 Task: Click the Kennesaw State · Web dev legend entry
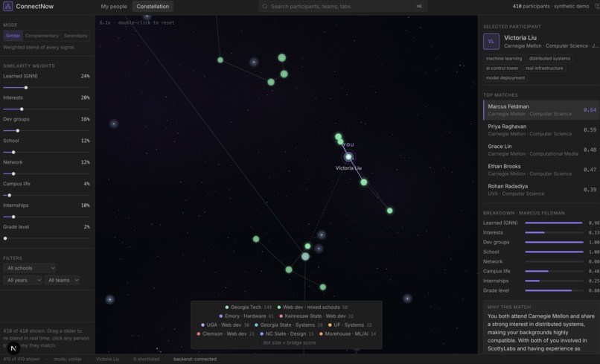coord(316,316)
